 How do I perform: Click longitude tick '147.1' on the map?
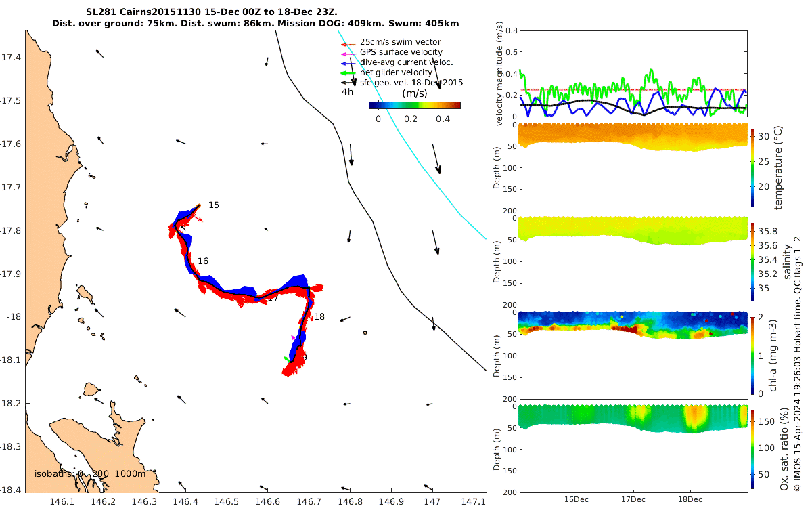click(474, 501)
